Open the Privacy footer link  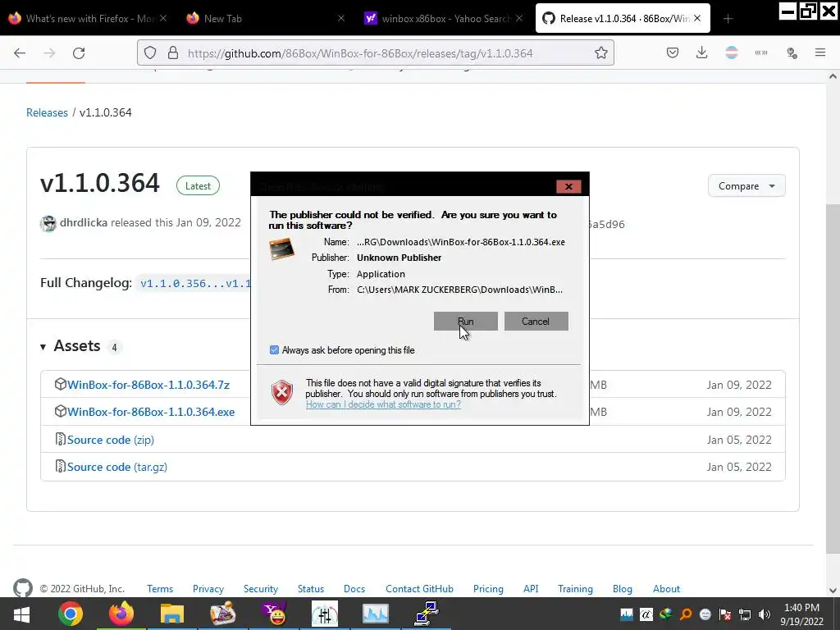(208, 589)
